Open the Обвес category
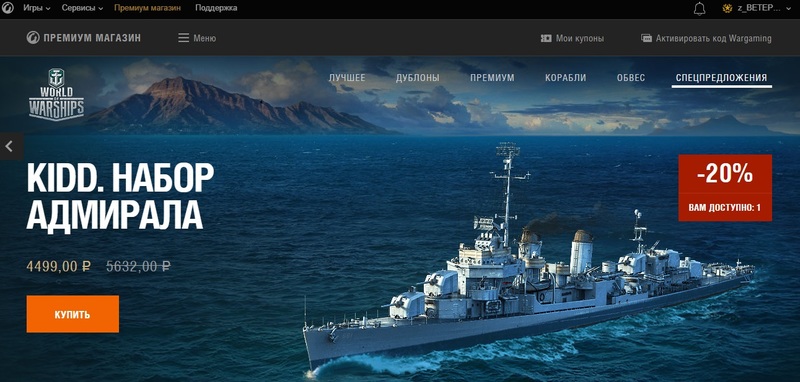The height and width of the screenshot is (382, 800). pos(631,78)
